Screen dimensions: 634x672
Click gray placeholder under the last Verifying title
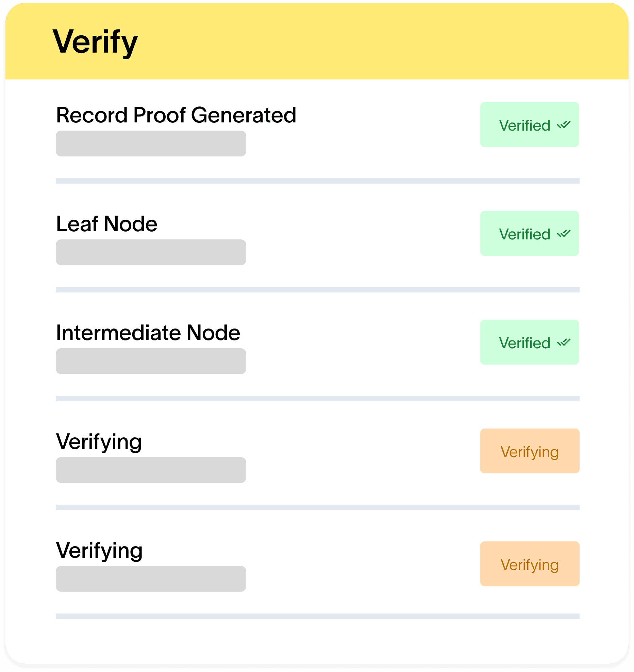(151, 579)
